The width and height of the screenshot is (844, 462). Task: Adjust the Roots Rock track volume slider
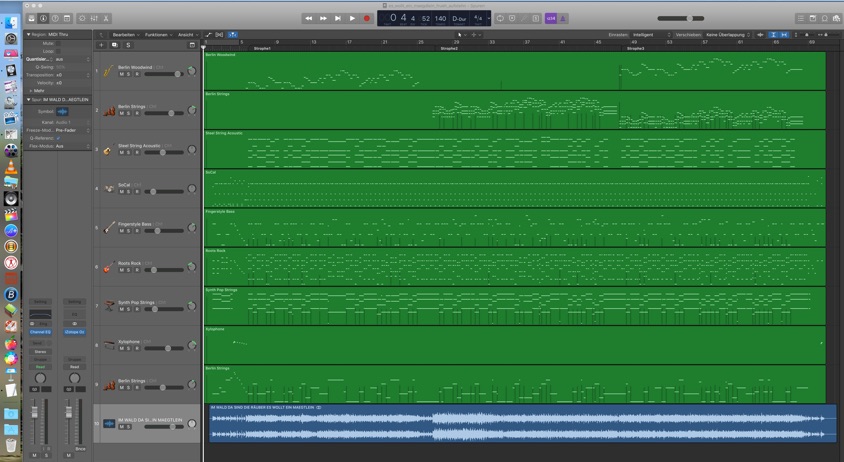(164, 270)
